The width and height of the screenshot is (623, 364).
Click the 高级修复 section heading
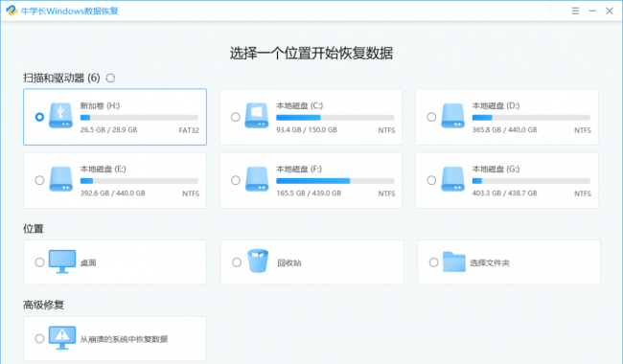pos(44,305)
